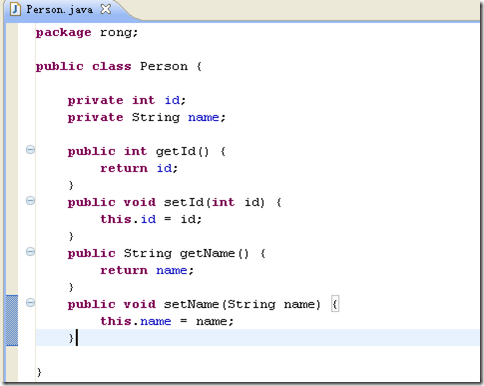The width and height of the screenshot is (484, 386).
Task: Collapse the setName(String name) method fold
Action: pos(30,303)
